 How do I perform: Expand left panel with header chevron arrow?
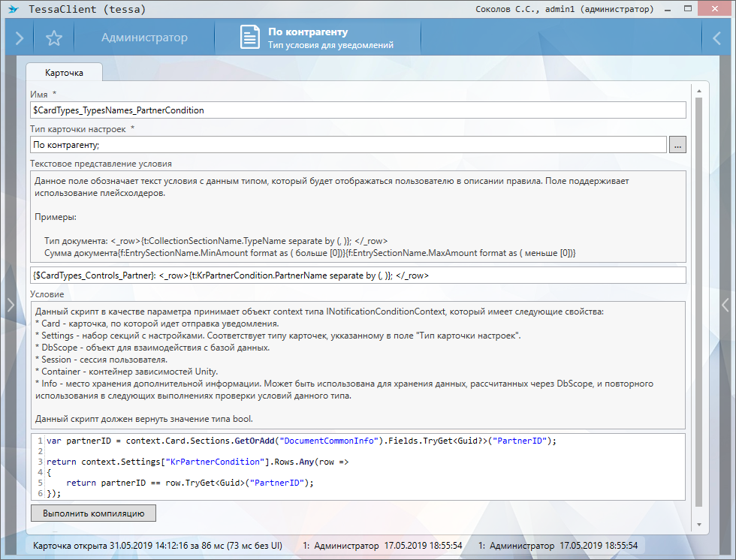point(19,38)
